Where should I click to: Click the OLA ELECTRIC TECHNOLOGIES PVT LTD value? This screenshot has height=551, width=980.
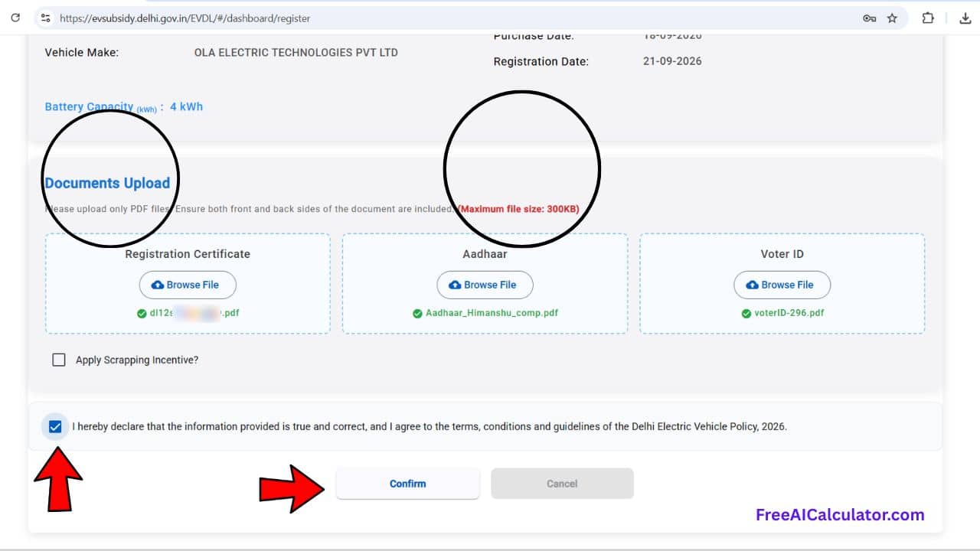[x=296, y=53]
